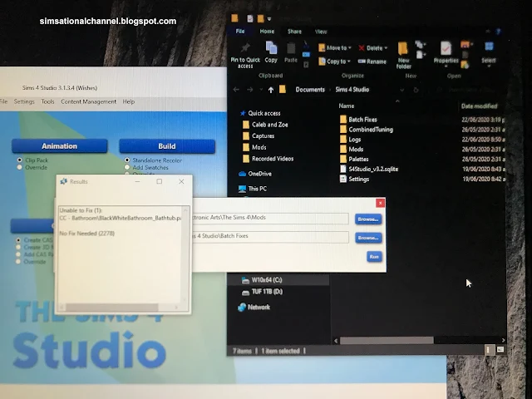Click Browse next to the Mods path
Screen dimensions: 532x399
point(368,219)
